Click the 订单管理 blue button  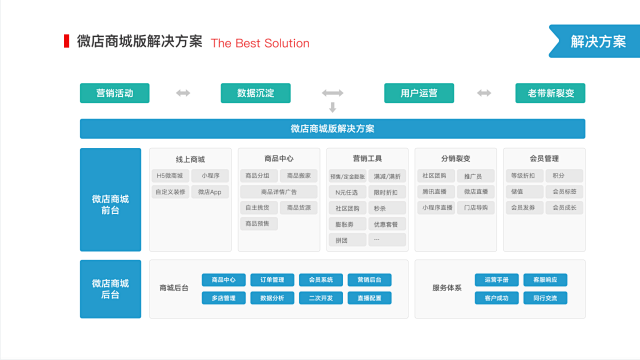(x=272, y=280)
